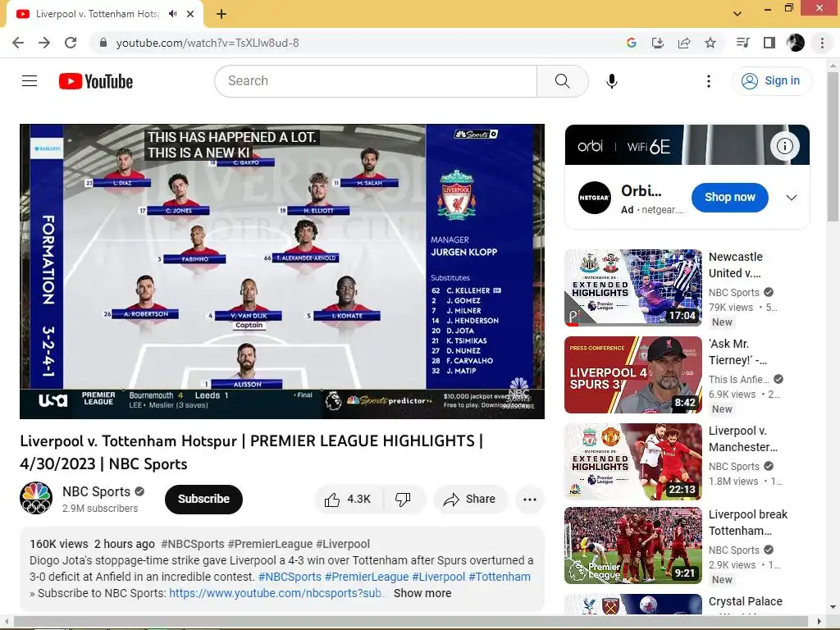
Task: Open more actions ellipsis under video
Action: (x=529, y=500)
